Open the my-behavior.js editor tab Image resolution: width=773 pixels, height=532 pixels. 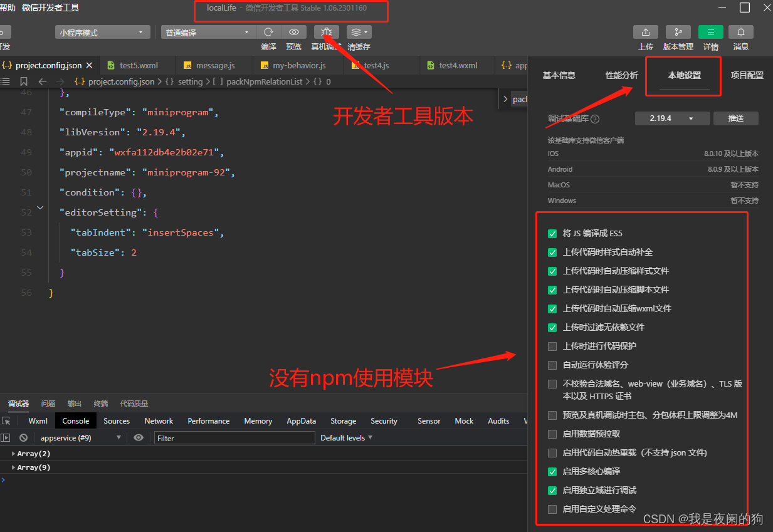299,65
